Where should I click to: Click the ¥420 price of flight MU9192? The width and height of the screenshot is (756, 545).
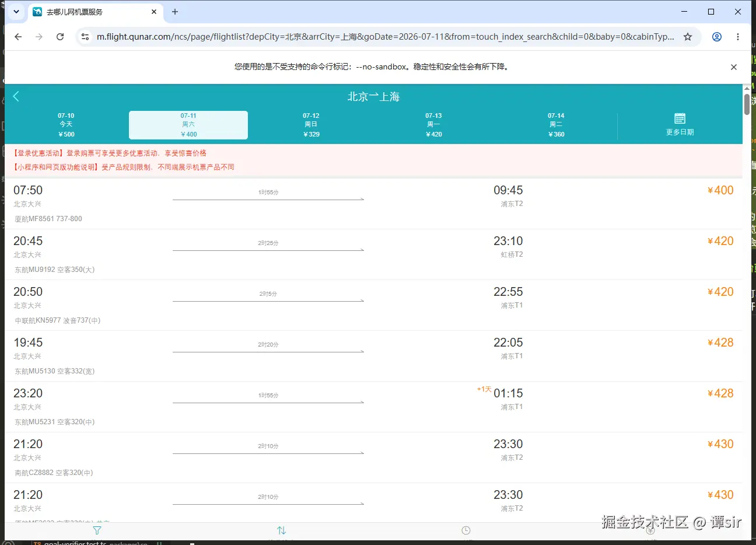tap(720, 241)
